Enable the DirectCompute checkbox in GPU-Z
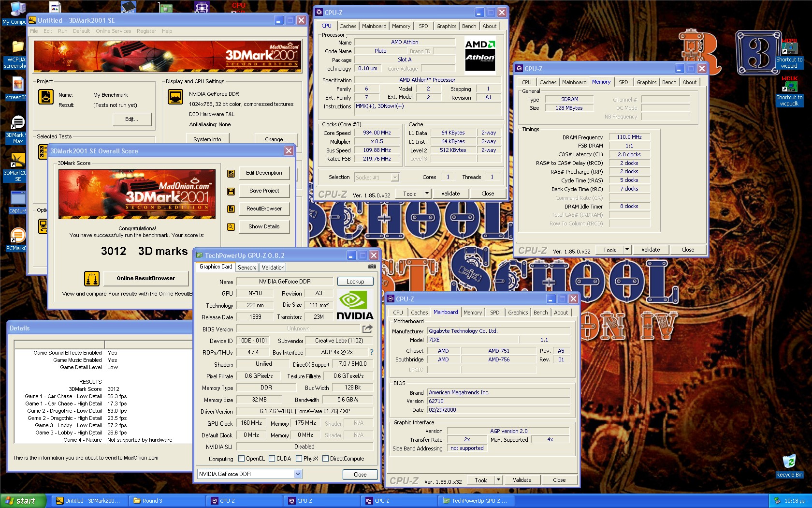Screen dimensions: 812x508 point(325,459)
